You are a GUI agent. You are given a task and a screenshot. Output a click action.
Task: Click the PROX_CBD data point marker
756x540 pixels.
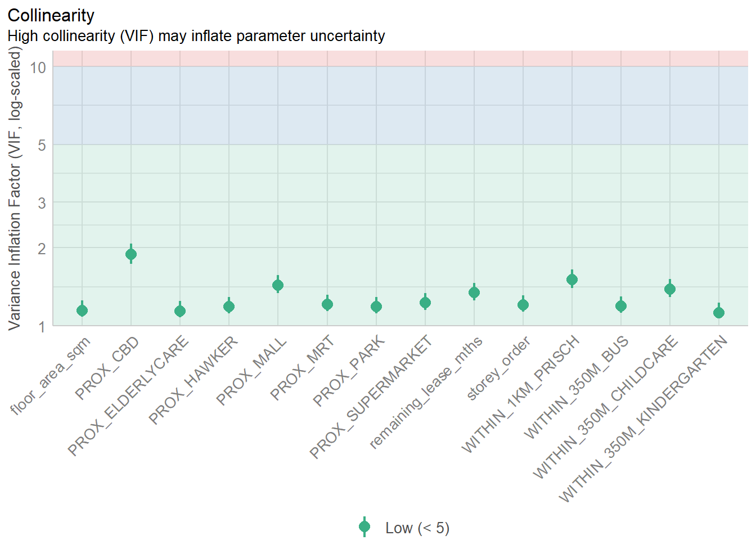click(131, 254)
